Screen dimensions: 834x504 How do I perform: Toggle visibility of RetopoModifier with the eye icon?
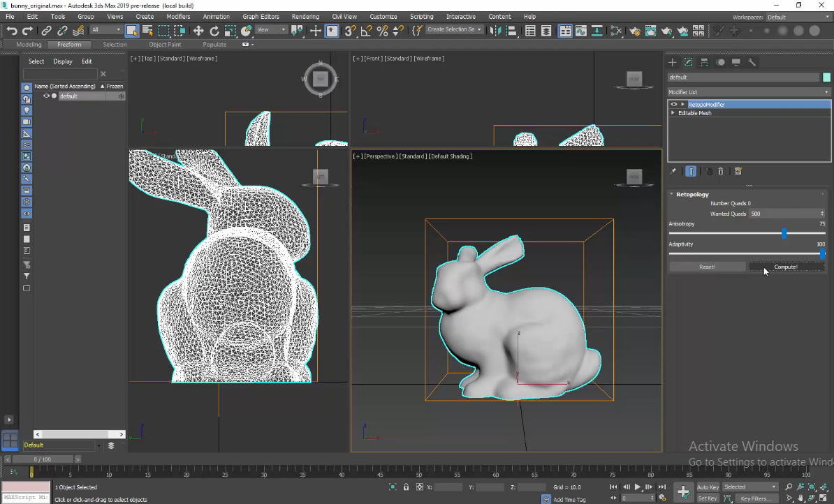click(x=673, y=104)
